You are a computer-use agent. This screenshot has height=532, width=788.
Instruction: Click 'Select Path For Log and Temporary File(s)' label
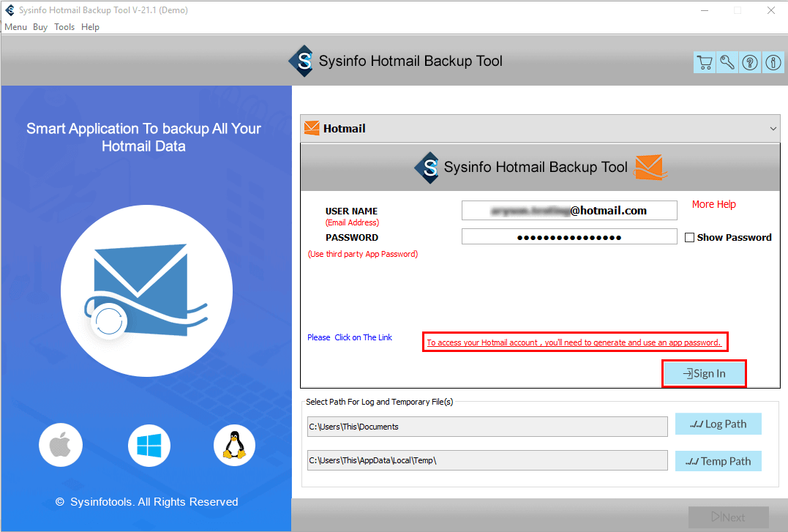[x=380, y=402]
